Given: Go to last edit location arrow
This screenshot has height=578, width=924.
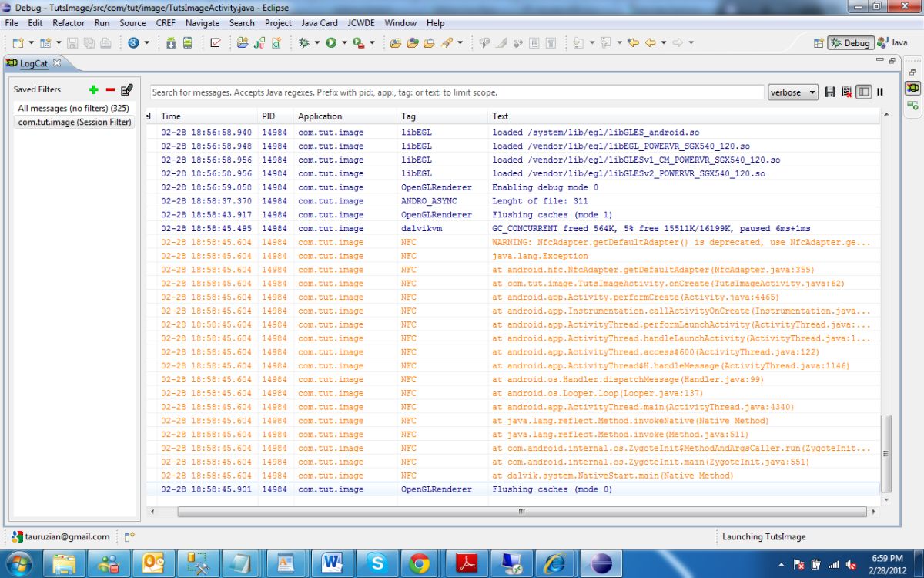Looking at the screenshot, I should click(634, 43).
